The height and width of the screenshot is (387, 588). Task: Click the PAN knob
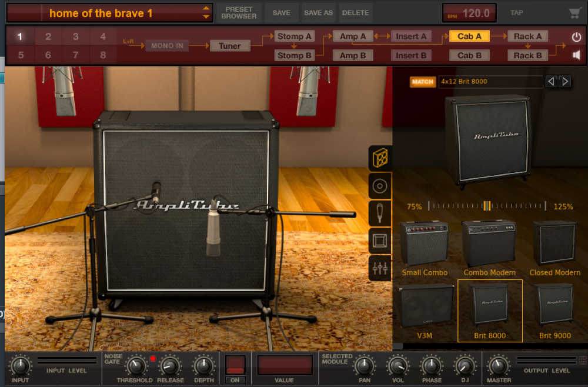click(x=364, y=366)
